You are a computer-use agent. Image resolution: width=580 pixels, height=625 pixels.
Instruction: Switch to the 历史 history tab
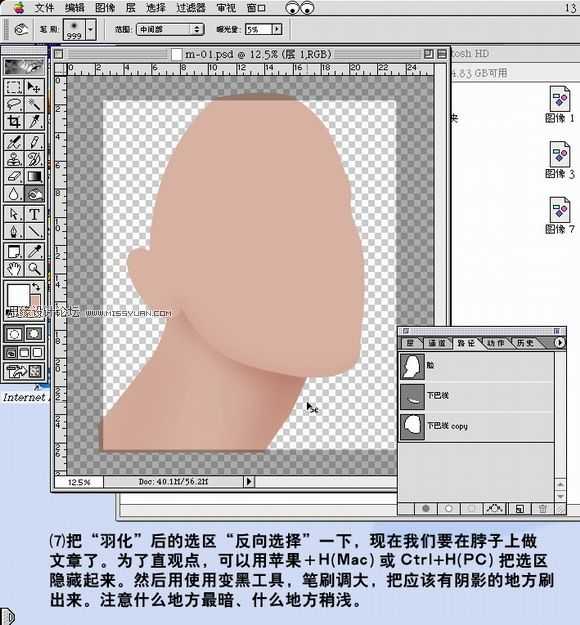[525, 343]
